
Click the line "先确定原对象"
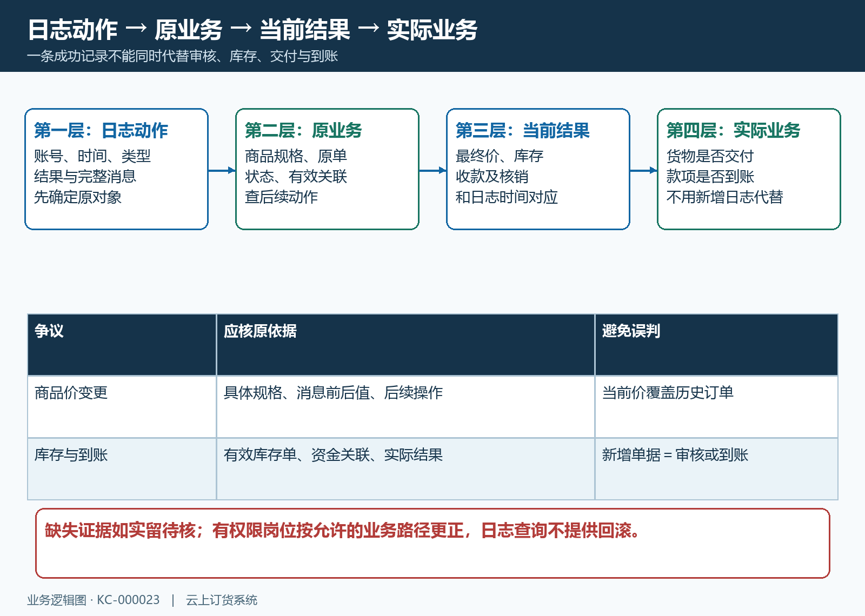(x=78, y=197)
